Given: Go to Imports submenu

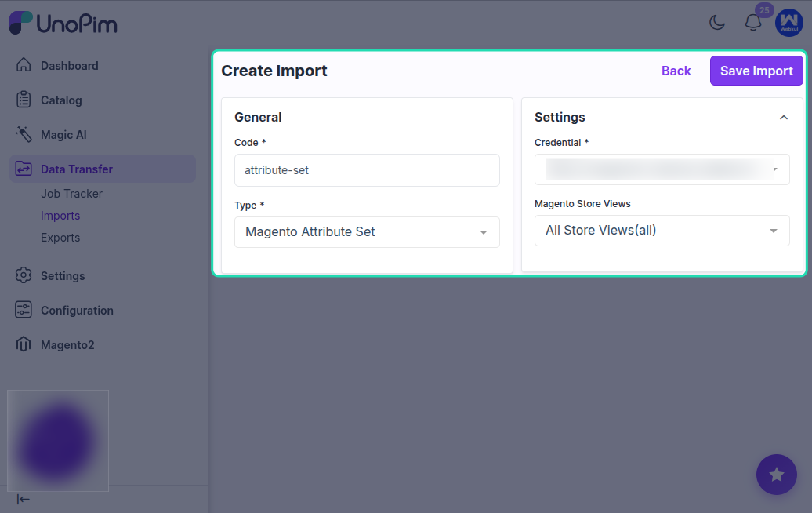Looking at the screenshot, I should coord(60,216).
